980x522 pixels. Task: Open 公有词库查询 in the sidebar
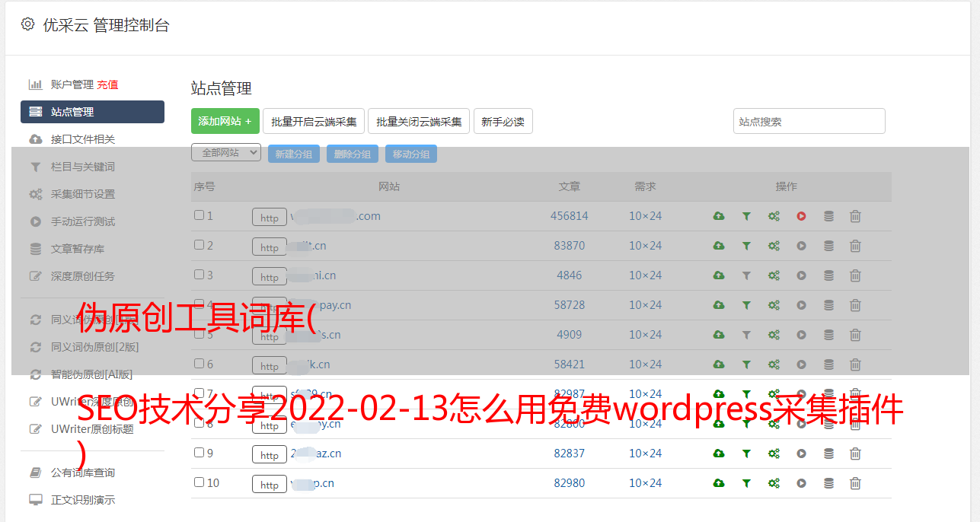click(x=83, y=473)
